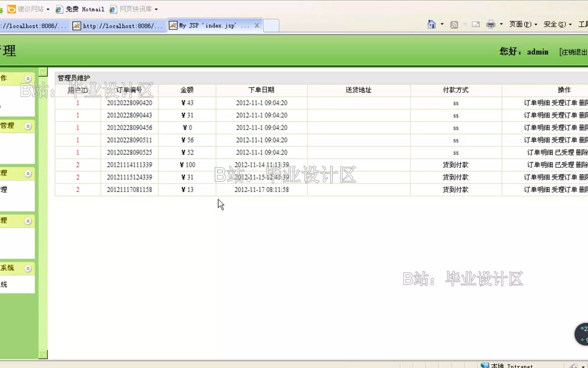The image size is (588, 368).
Task: Switch to the first localhost:8086 tab
Action: point(34,26)
